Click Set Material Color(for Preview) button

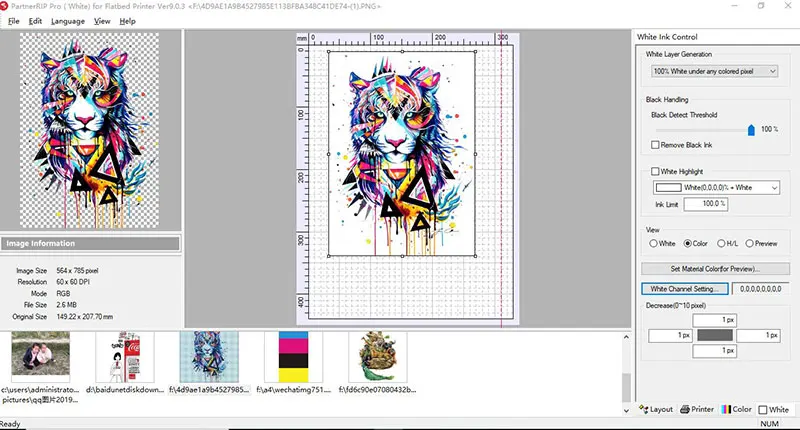point(715,268)
